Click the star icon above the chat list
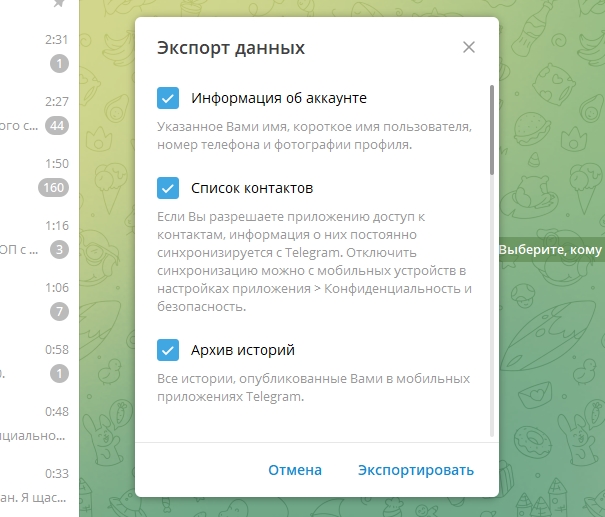This screenshot has width=605, height=517. tap(59, 3)
